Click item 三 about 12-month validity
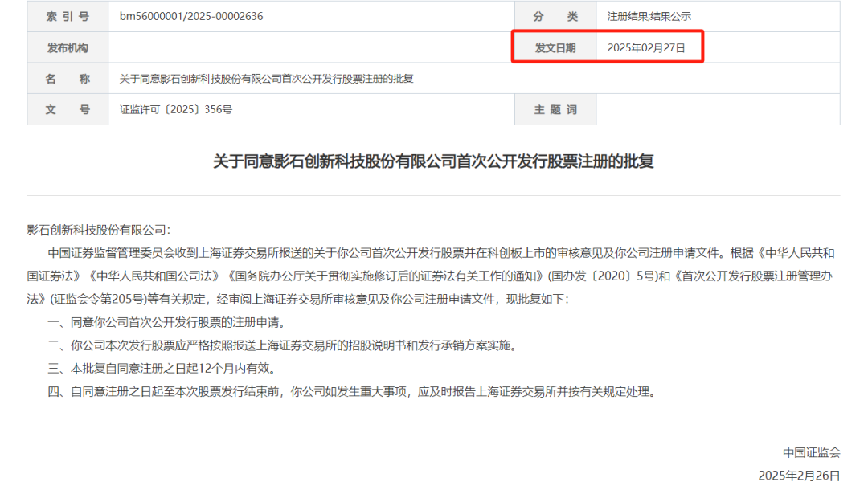 pyautogui.click(x=162, y=369)
